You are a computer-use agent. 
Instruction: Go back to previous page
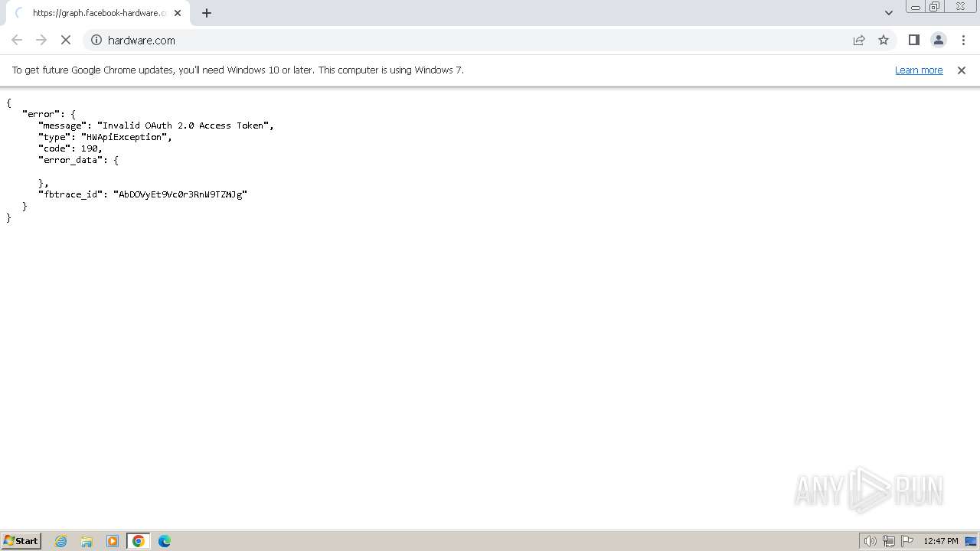(17, 40)
